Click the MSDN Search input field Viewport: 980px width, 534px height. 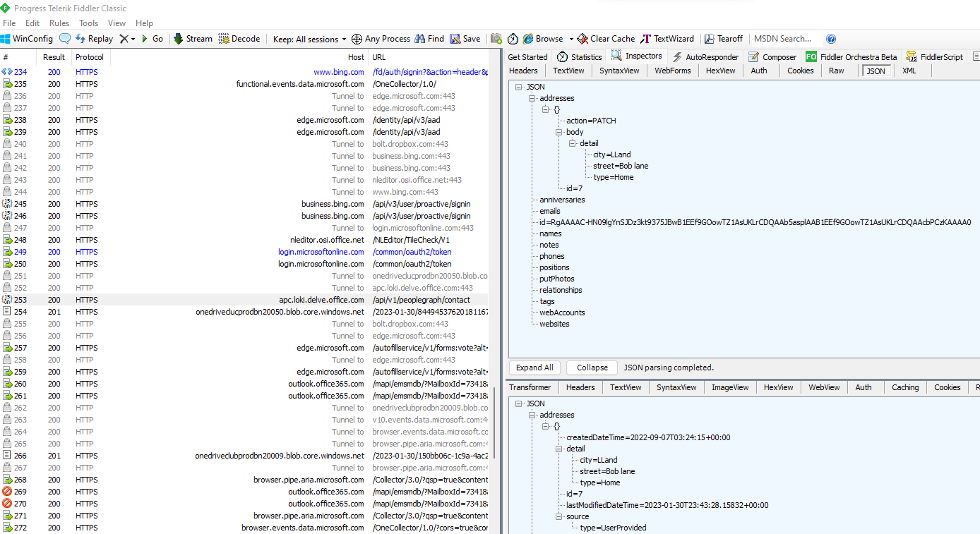[x=785, y=39]
